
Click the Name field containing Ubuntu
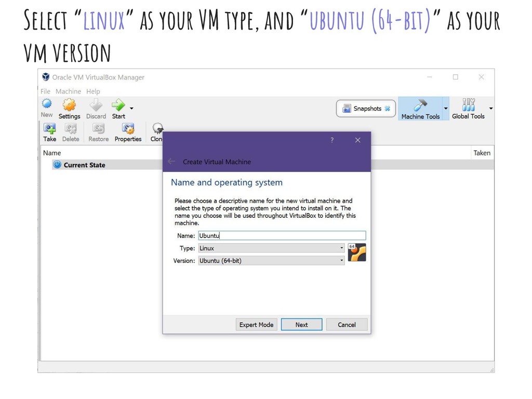pos(282,235)
